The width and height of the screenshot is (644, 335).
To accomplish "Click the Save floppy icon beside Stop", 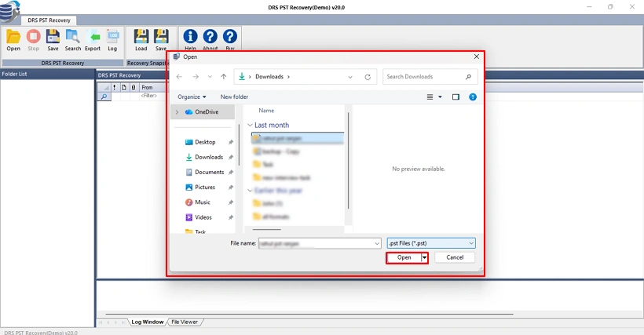I will [x=53, y=37].
